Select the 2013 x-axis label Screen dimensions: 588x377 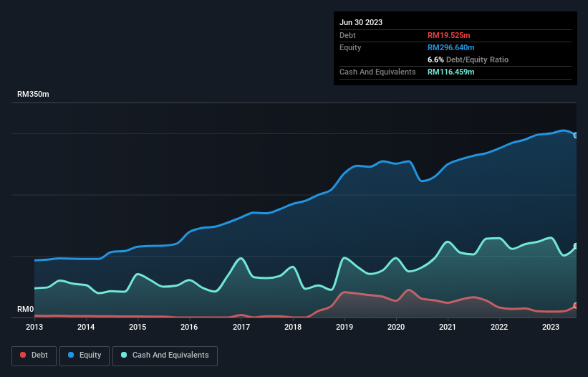(34, 327)
